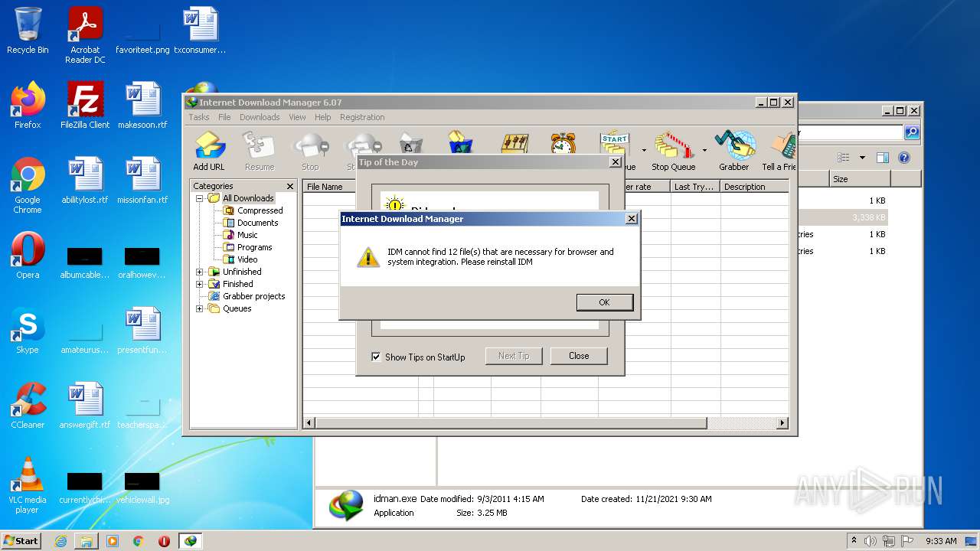Click the Explorer window help icon
Screen dimensions: 980x551
point(904,158)
